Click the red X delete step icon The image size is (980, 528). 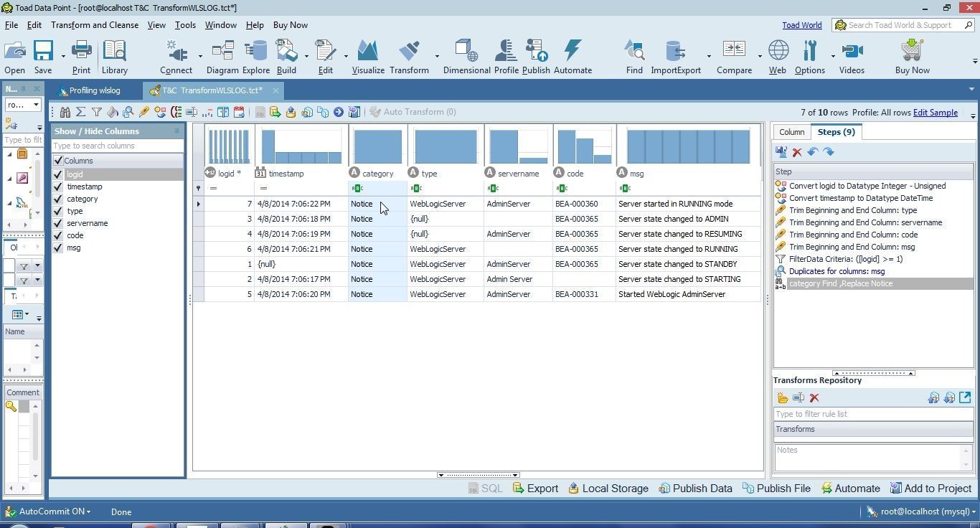coord(797,152)
